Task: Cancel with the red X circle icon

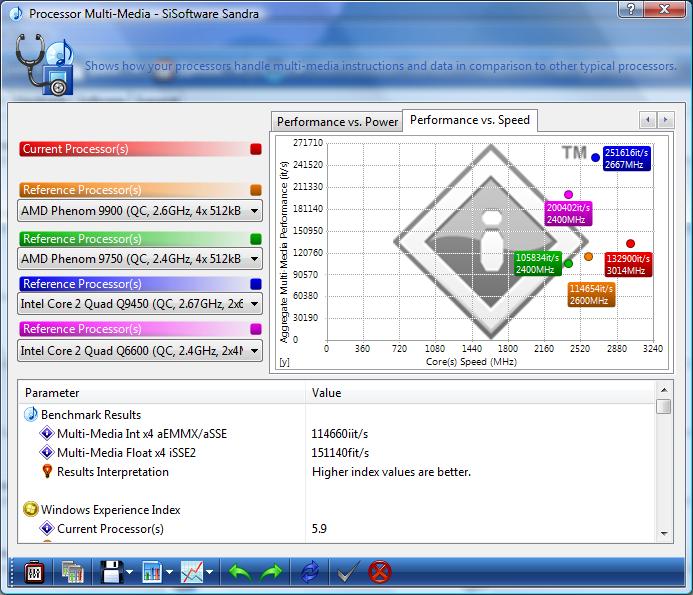Action: pos(380,572)
